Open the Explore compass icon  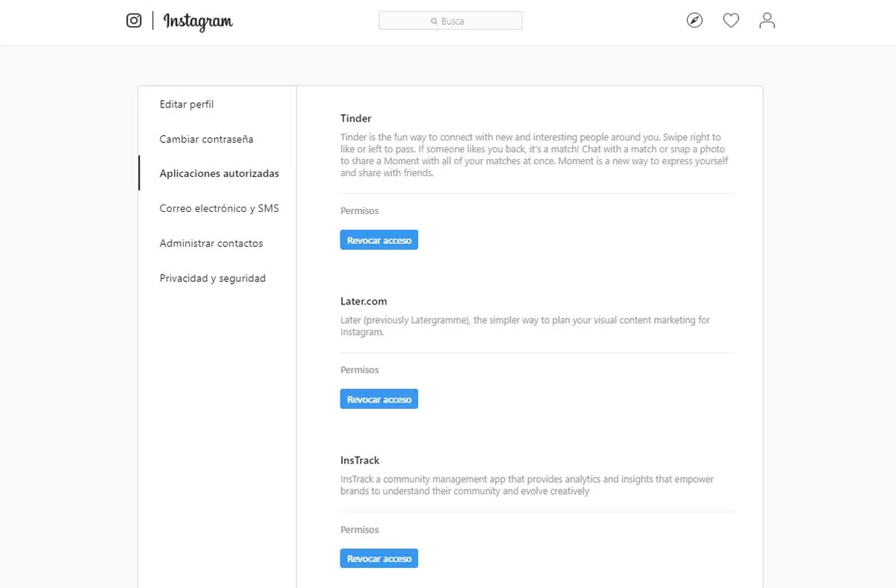pyautogui.click(x=694, y=21)
